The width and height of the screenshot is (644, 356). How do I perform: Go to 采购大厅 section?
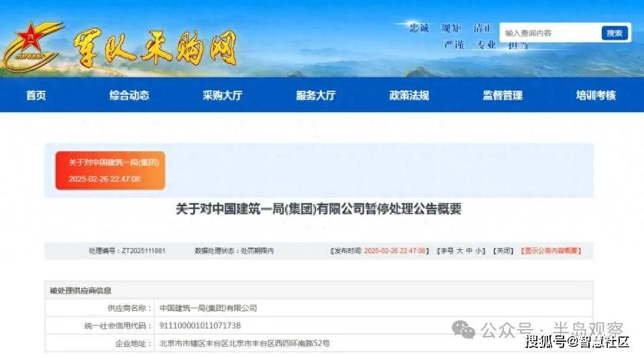[x=223, y=95]
